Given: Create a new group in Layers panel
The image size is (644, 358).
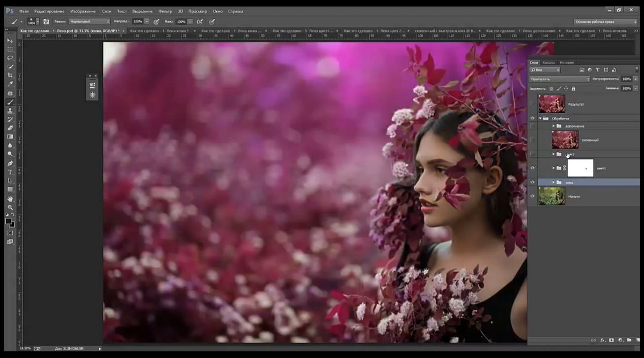Looking at the screenshot, I should 629,340.
